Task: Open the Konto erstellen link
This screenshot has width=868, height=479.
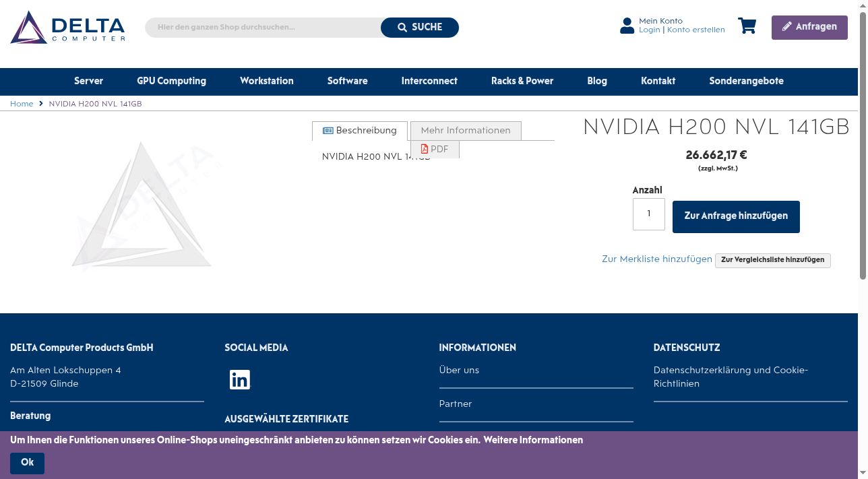Action: 696,30
